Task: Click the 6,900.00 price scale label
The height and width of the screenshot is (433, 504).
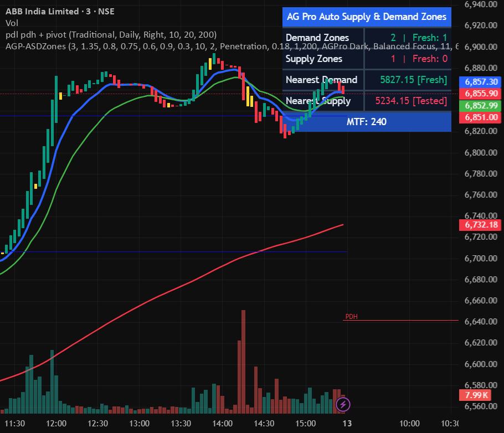Action: point(481,47)
